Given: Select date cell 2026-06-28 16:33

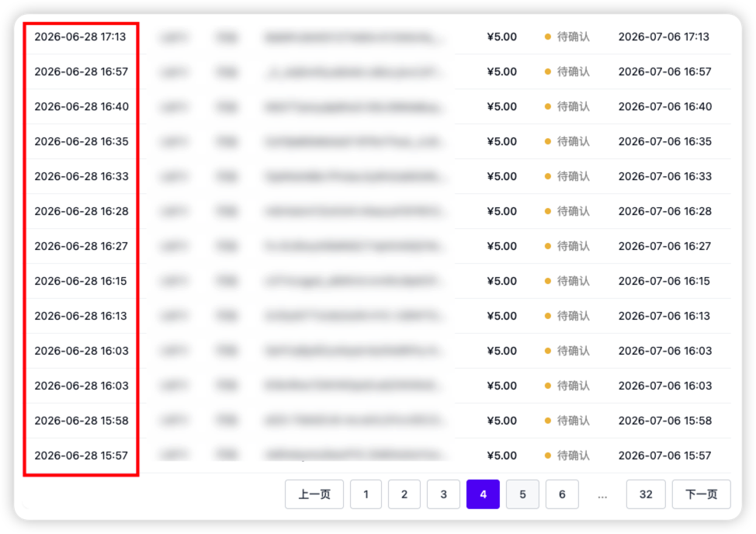Looking at the screenshot, I should pos(81,176).
